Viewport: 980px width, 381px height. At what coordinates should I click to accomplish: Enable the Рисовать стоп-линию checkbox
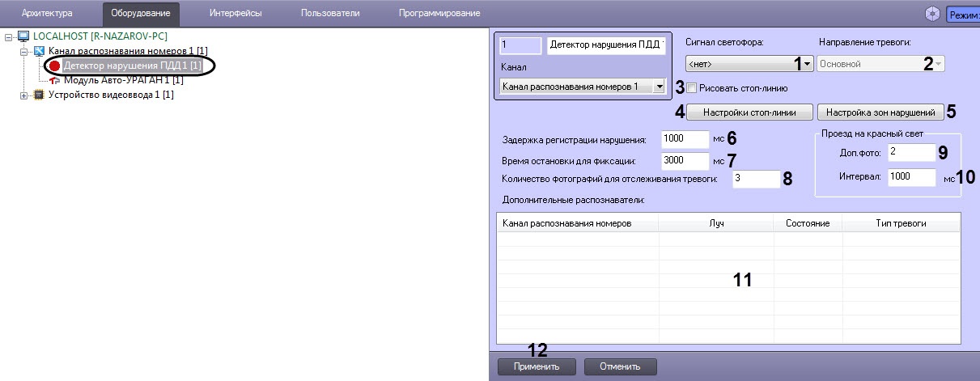click(x=691, y=87)
